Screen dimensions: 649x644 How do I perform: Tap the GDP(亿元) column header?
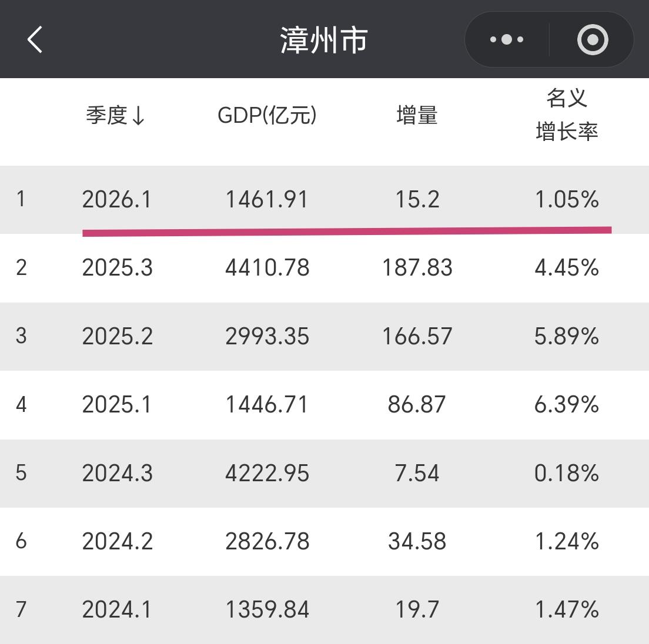pos(267,116)
